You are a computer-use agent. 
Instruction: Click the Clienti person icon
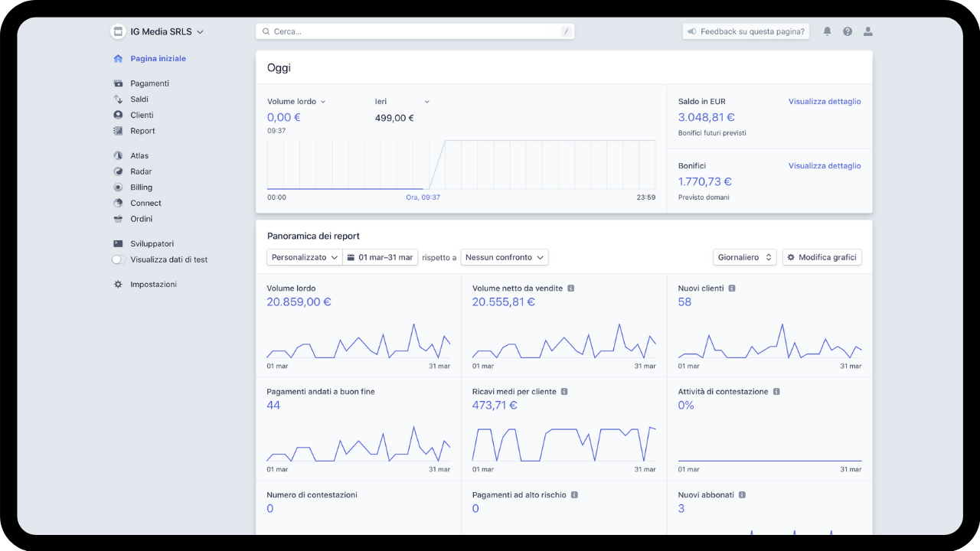click(x=118, y=115)
